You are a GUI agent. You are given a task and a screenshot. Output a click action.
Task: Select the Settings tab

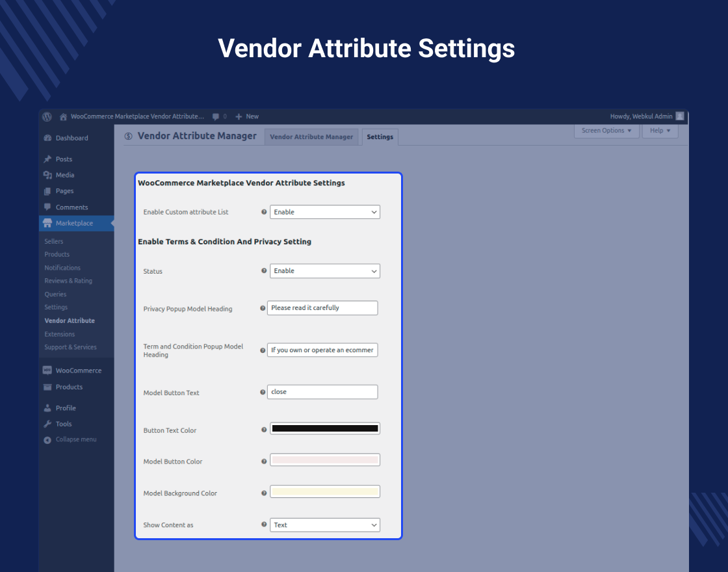pos(380,137)
